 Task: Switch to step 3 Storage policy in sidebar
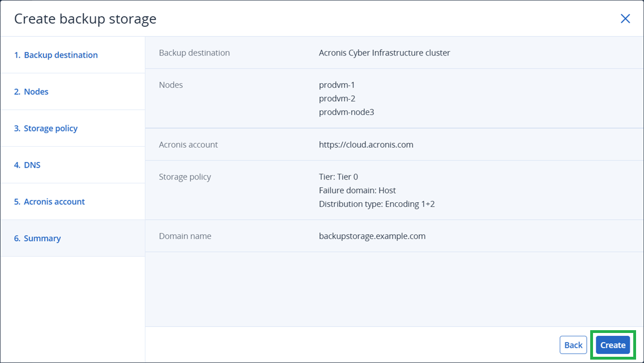[x=46, y=129]
